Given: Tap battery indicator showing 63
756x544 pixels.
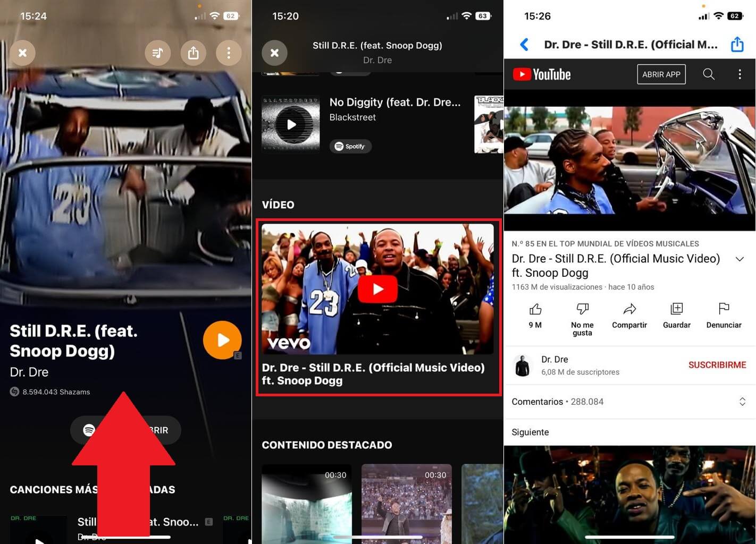Looking at the screenshot, I should click(x=483, y=16).
